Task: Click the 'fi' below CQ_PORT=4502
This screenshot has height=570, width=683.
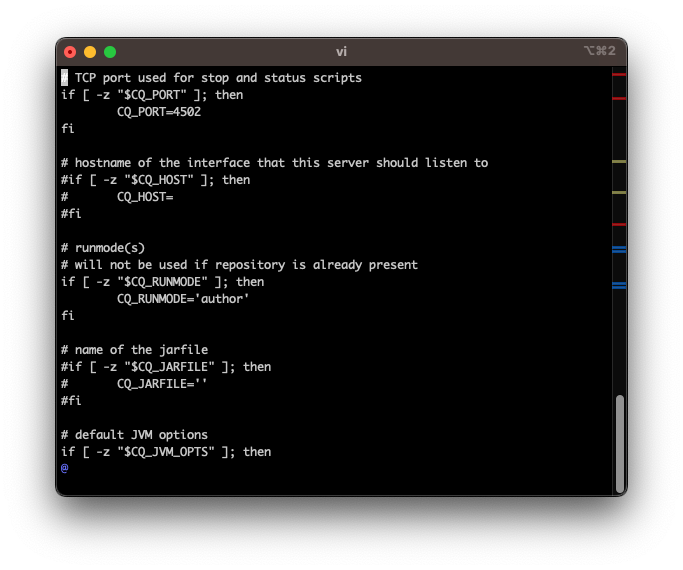Action: tap(68, 129)
